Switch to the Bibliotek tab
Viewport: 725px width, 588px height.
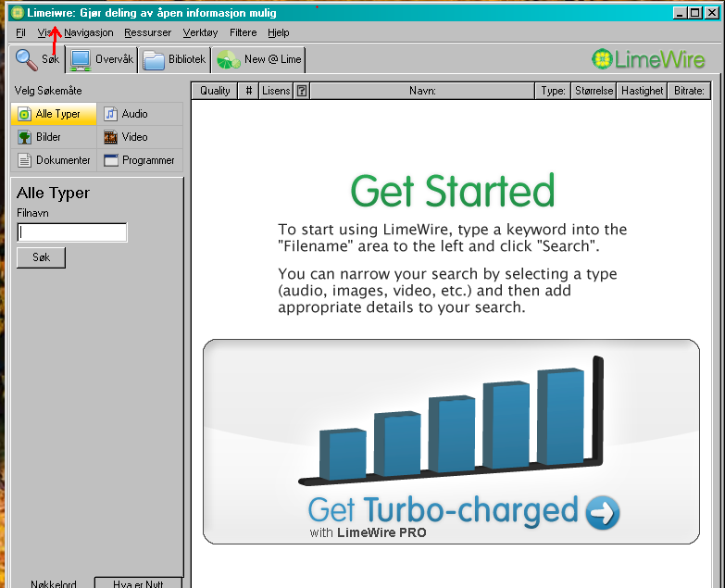[x=174, y=59]
